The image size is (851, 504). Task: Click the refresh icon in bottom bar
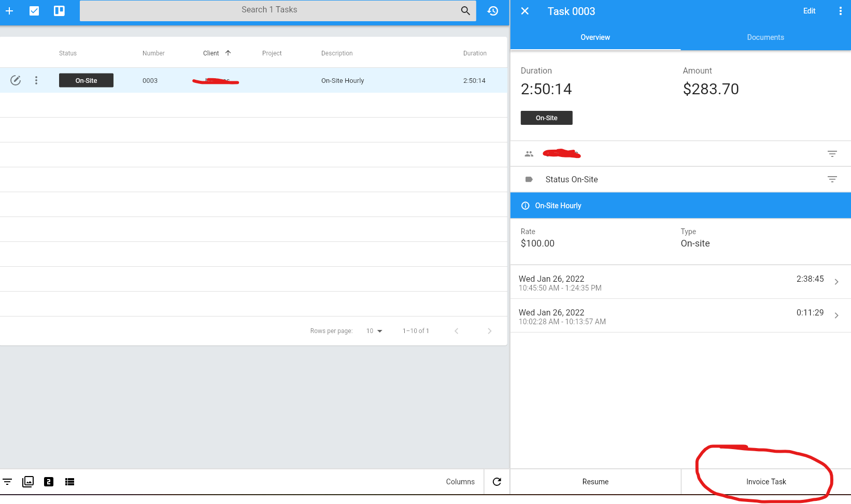click(x=497, y=482)
